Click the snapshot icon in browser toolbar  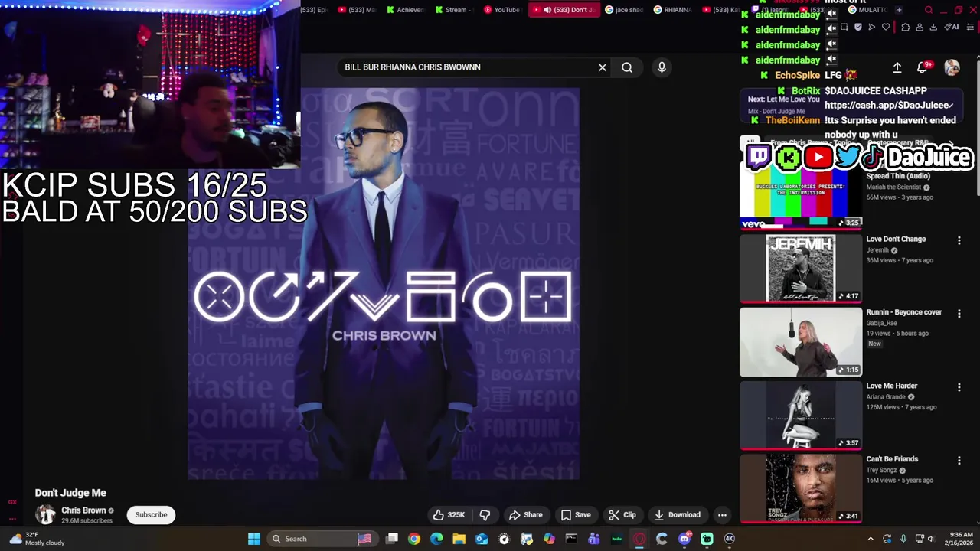pyautogui.click(x=844, y=27)
